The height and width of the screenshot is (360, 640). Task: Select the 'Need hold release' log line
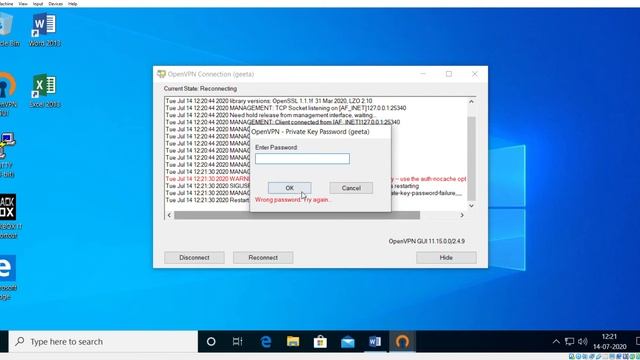click(270, 115)
